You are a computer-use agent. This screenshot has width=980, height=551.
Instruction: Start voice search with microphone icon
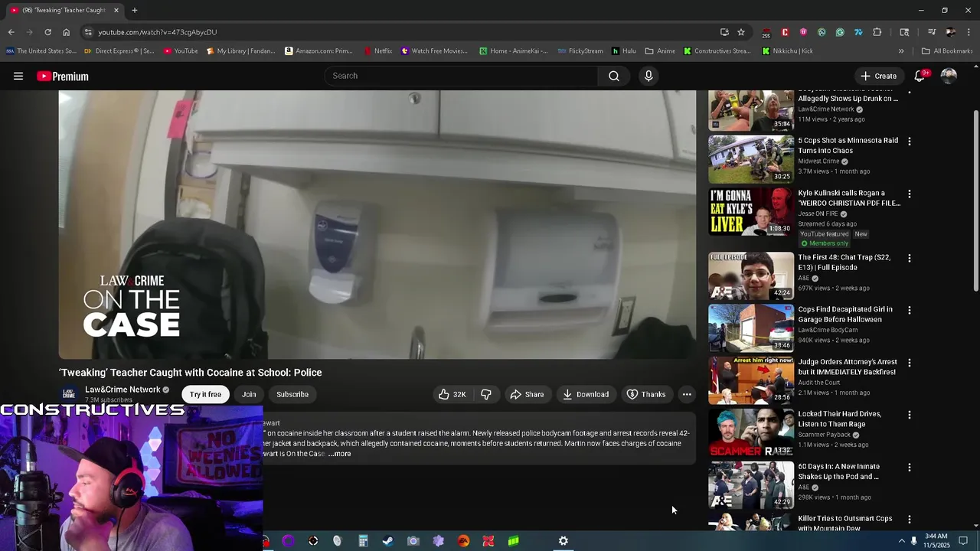coord(648,76)
